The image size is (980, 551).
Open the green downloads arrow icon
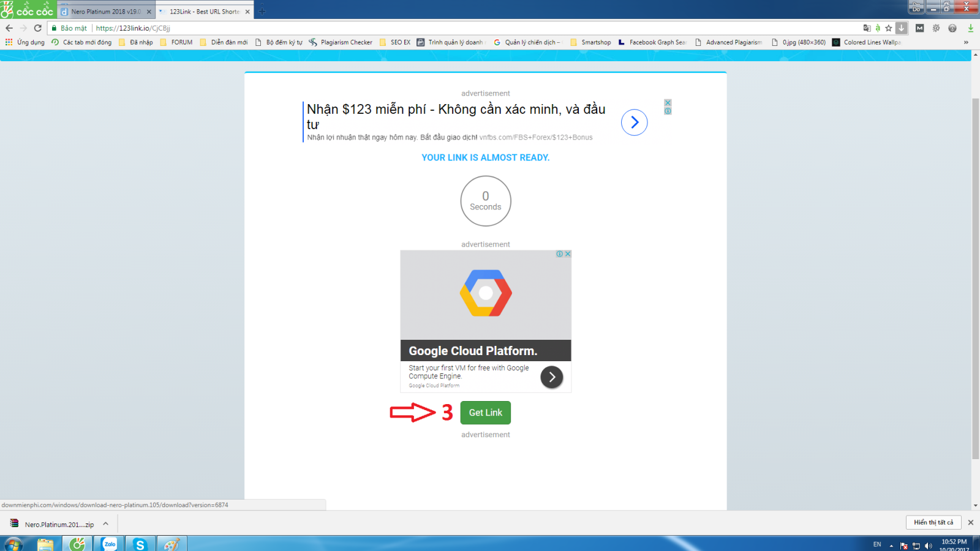point(970,28)
